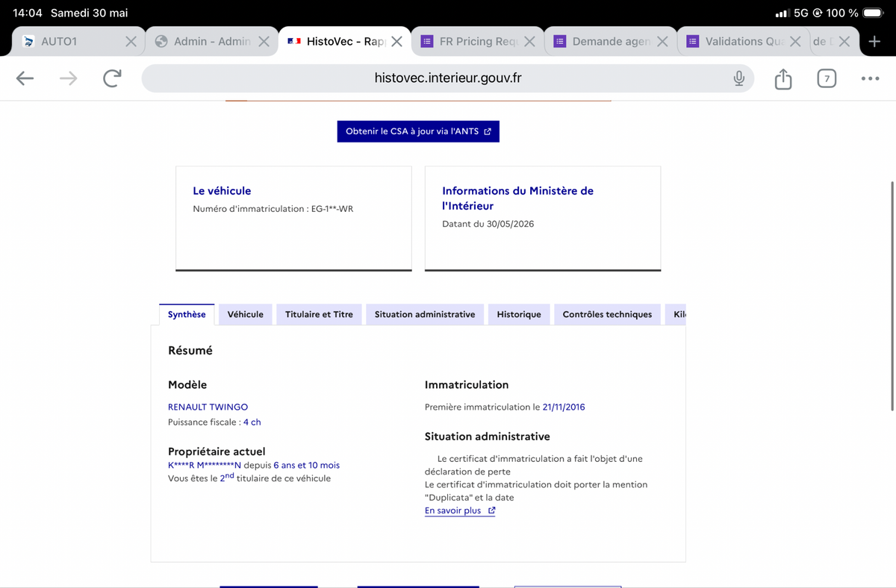Add a new browser tab with the plus icon

[x=875, y=41]
